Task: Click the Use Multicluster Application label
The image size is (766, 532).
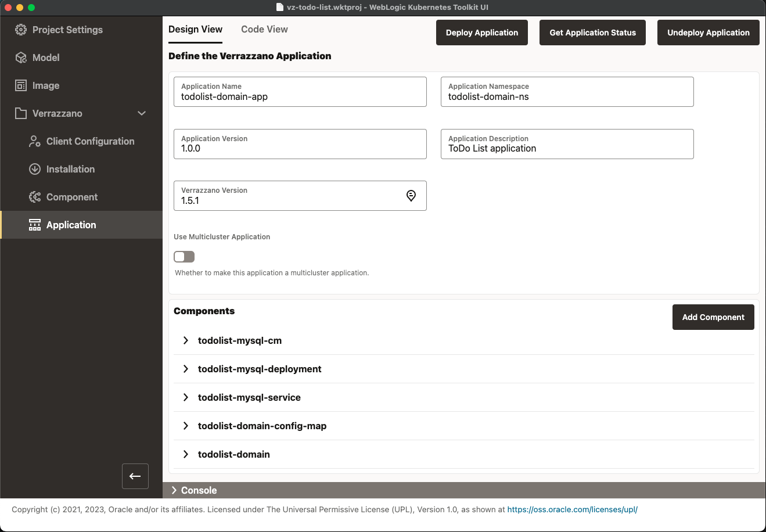Action: [x=222, y=236]
